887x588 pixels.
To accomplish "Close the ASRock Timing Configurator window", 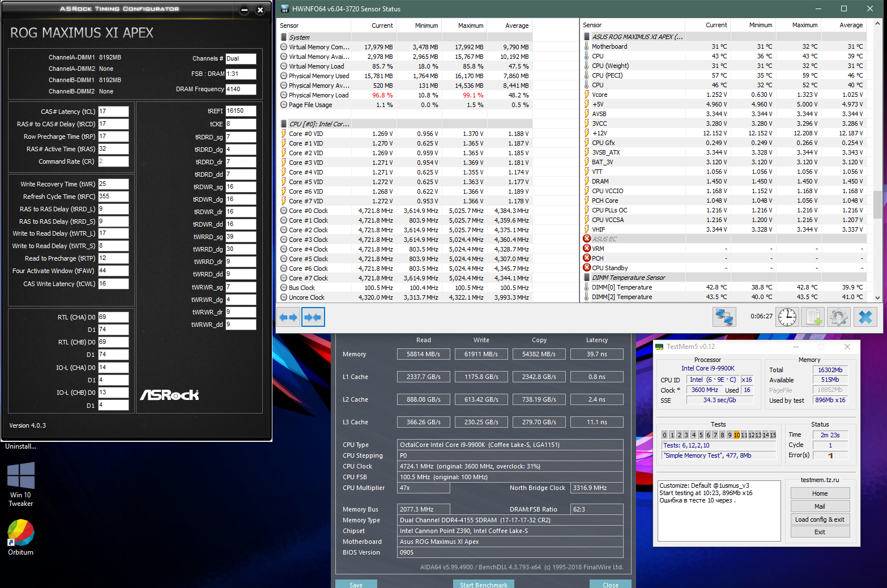I will 260,10.
